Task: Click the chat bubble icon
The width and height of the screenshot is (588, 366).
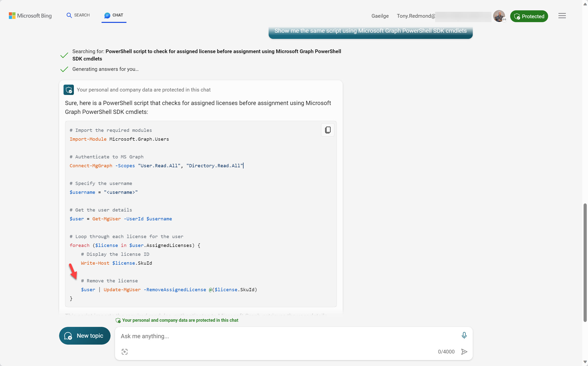Action: (107, 15)
